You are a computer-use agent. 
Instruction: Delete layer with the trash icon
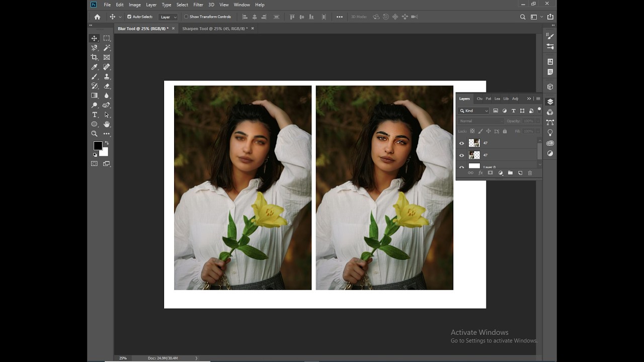[x=530, y=173]
